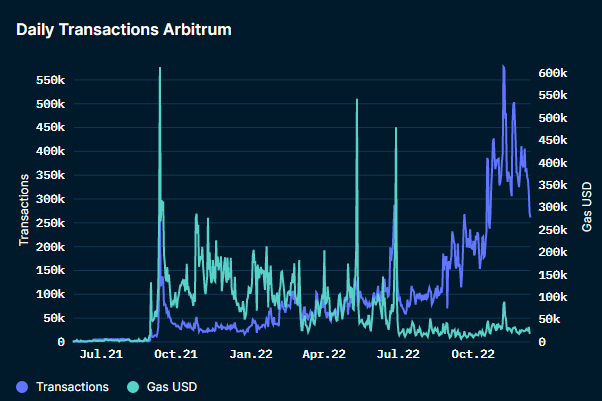The height and width of the screenshot is (401, 602).
Task: Click the Gas USD peak near Oct.21
Action: click(x=160, y=68)
